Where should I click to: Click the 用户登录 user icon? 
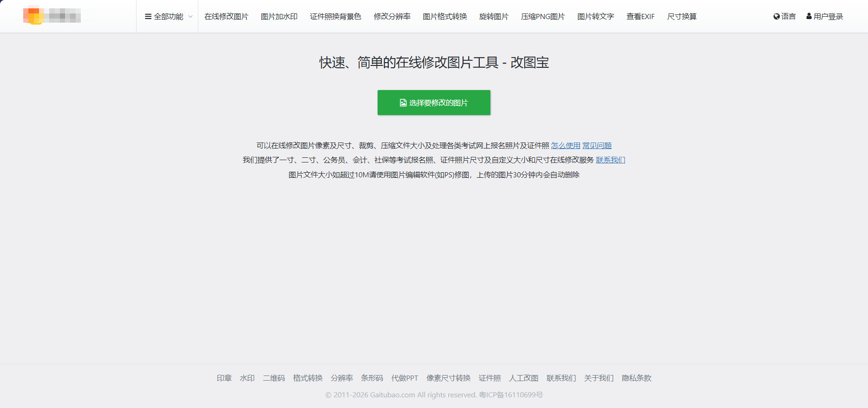coord(809,16)
